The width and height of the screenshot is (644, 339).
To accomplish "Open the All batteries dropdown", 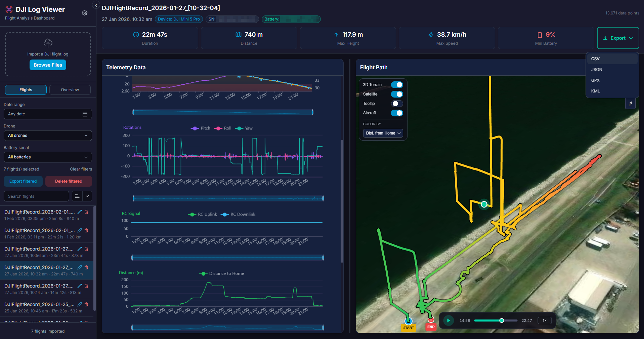I will (x=47, y=157).
